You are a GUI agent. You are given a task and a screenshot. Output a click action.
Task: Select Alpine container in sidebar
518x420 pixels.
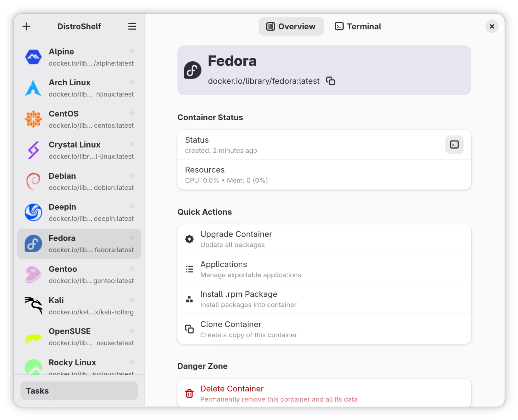[79, 57]
